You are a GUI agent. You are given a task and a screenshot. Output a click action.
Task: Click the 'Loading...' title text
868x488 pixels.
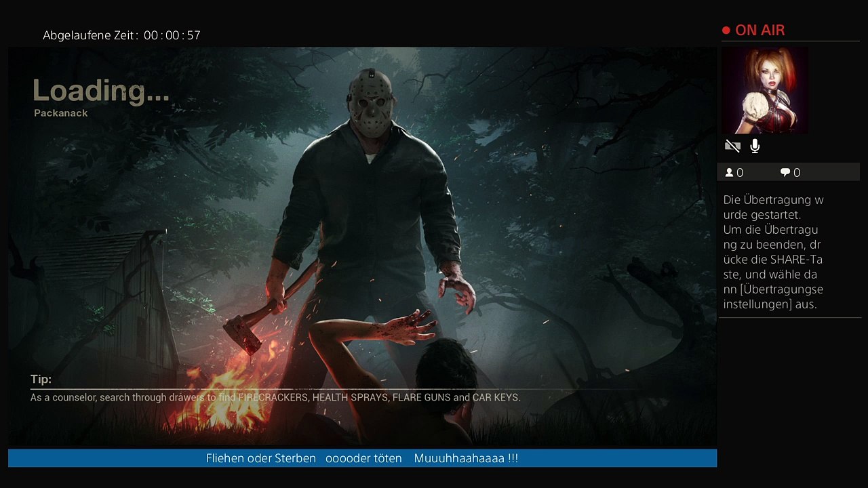[101, 91]
